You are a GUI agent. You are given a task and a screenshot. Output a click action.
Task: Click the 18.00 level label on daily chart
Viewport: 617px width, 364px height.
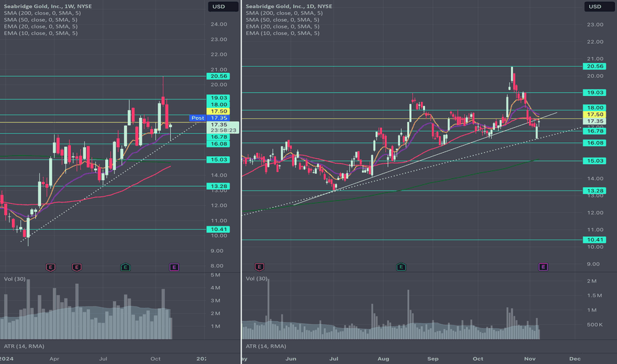coord(594,107)
